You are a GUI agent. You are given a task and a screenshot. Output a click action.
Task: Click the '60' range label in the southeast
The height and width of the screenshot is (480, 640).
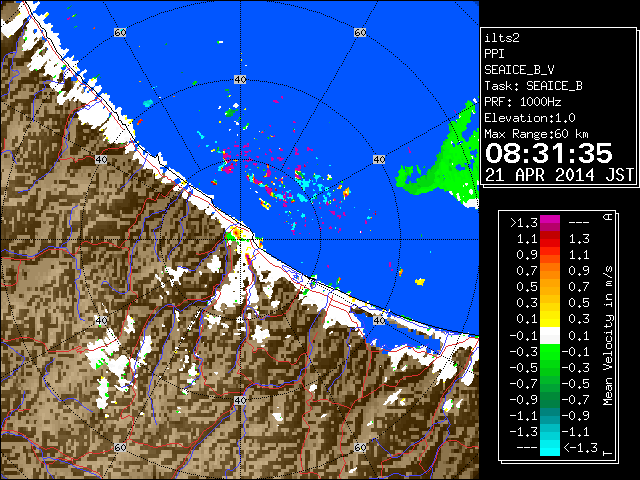[360, 447]
